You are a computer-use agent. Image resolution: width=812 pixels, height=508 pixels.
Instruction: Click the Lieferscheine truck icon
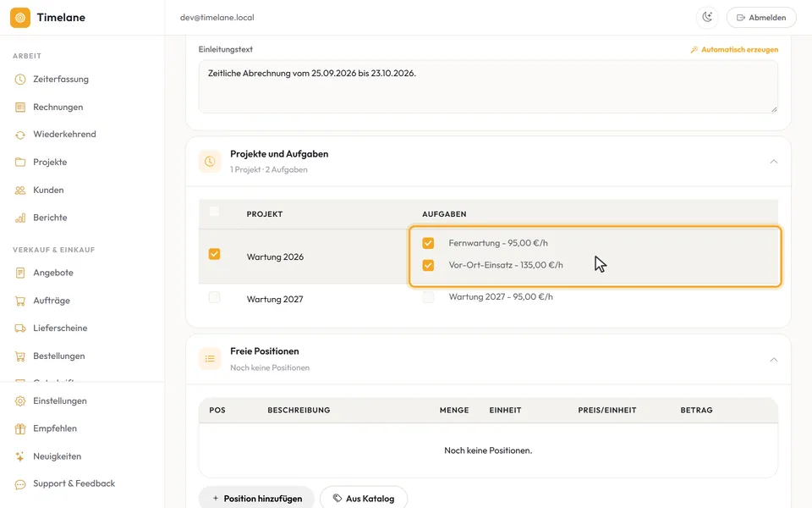pos(20,329)
